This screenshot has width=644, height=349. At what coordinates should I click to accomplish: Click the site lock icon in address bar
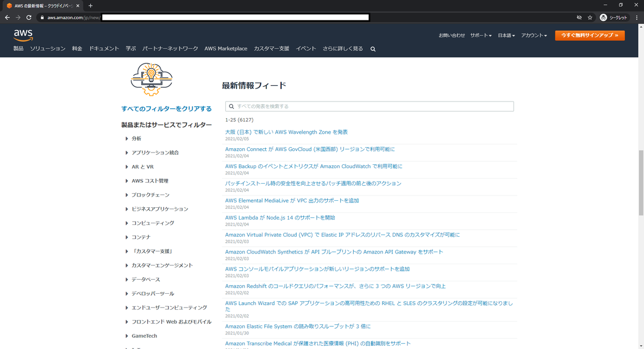(x=42, y=17)
